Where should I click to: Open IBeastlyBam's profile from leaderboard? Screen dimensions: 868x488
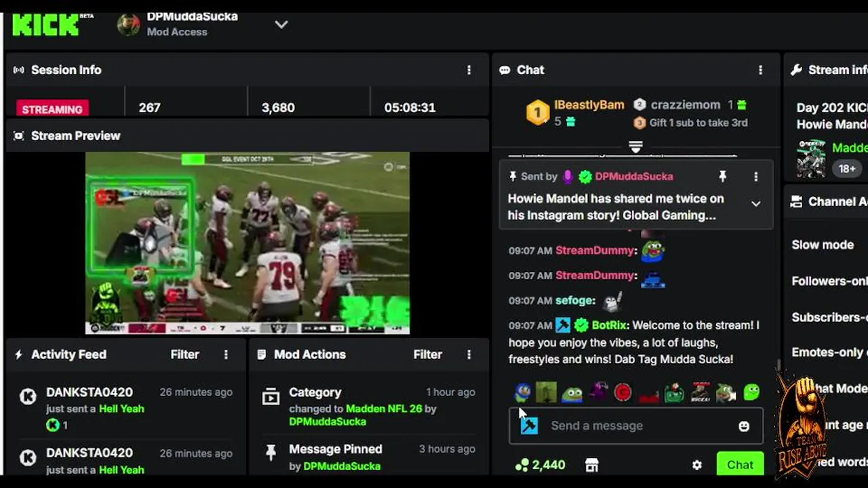(589, 105)
